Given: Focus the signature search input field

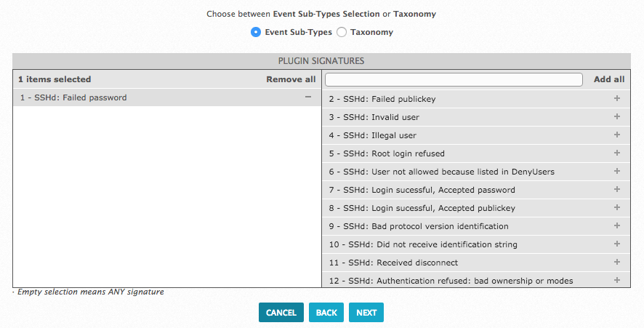Looking at the screenshot, I should (454, 79).
